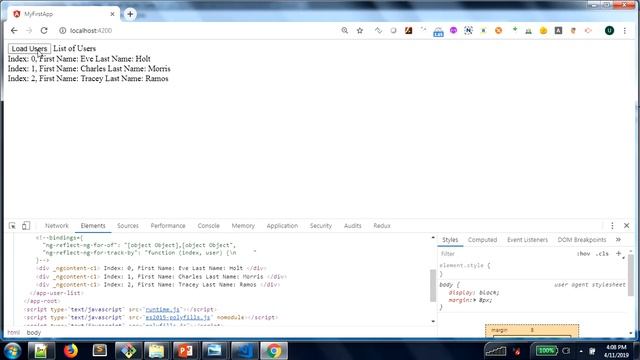Viewport: 640px width, 360px height.
Task: Open Firefox from the taskbar
Action: [x=70, y=351]
